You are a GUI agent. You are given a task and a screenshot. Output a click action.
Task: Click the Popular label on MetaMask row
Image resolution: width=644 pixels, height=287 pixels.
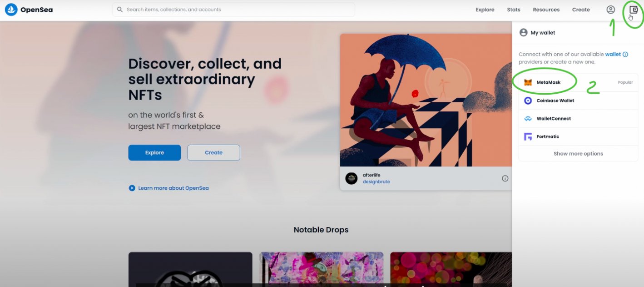point(625,83)
